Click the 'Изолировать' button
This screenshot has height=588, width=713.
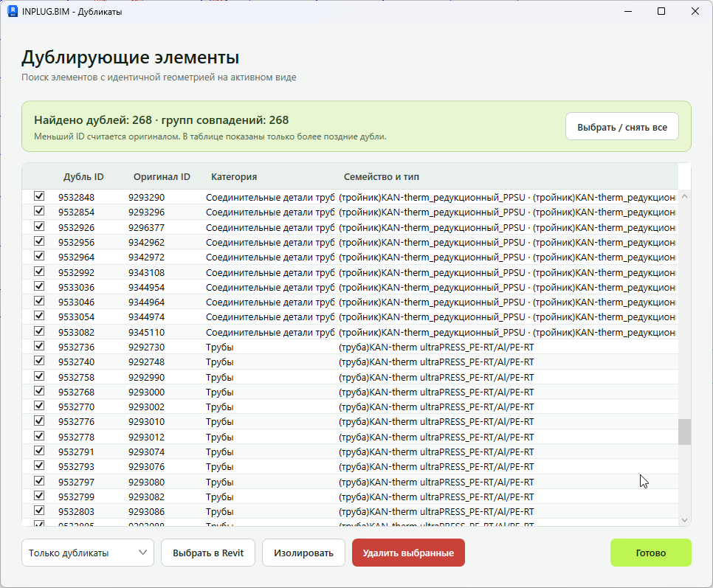(303, 553)
